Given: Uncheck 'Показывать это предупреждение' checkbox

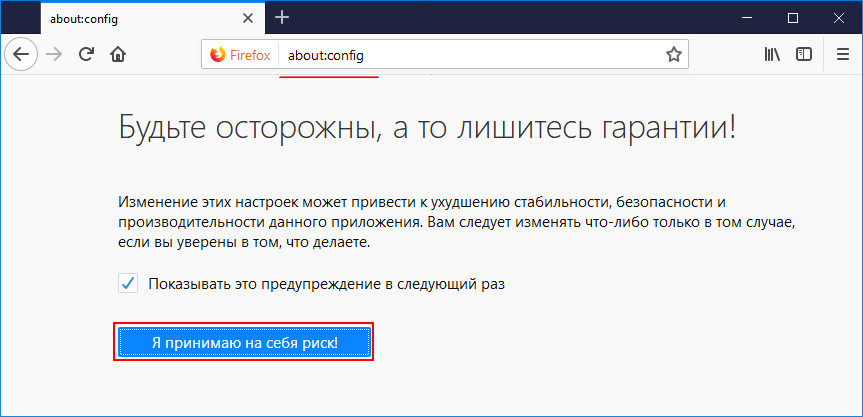Looking at the screenshot, I should tap(128, 284).
